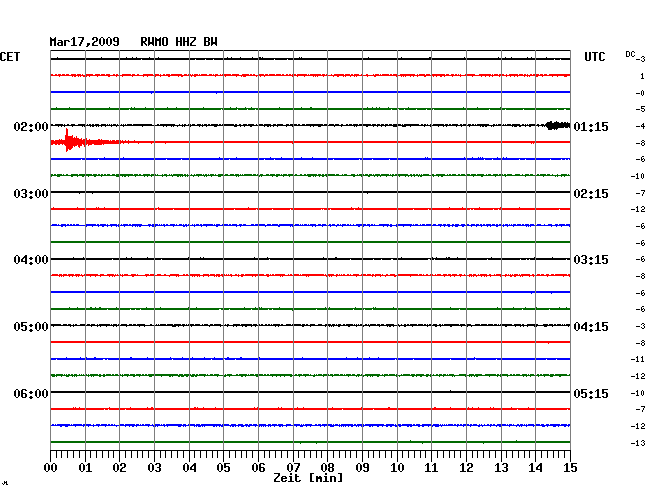Click the DC value "-5"
This screenshot has width=650, height=494.
(x=640, y=109)
